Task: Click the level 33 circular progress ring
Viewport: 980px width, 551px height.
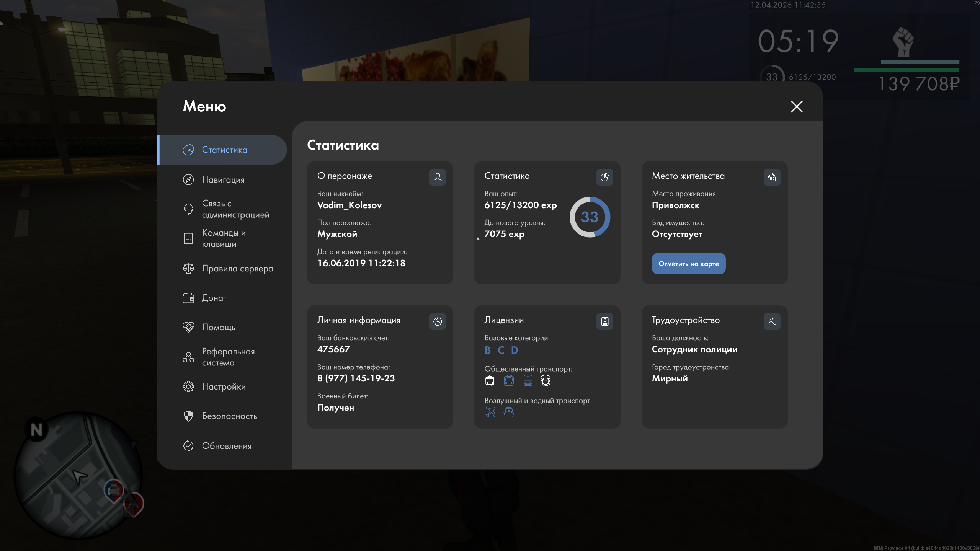Action: 590,217
